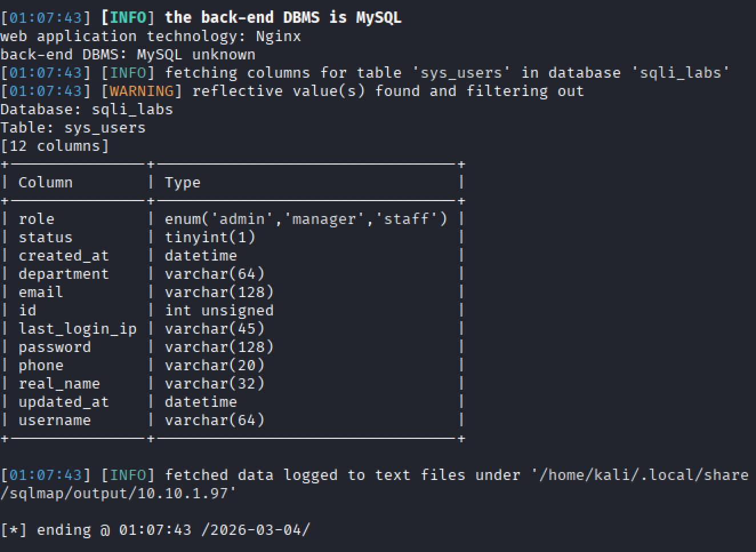Image resolution: width=756 pixels, height=552 pixels.
Task: Click the 'password' column name row
Action: point(55,347)
